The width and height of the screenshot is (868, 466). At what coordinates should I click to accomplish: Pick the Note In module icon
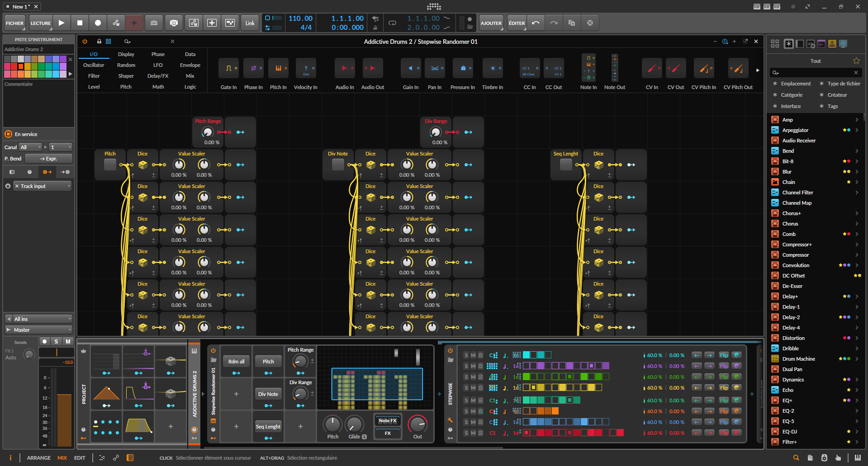coord(588,68)
